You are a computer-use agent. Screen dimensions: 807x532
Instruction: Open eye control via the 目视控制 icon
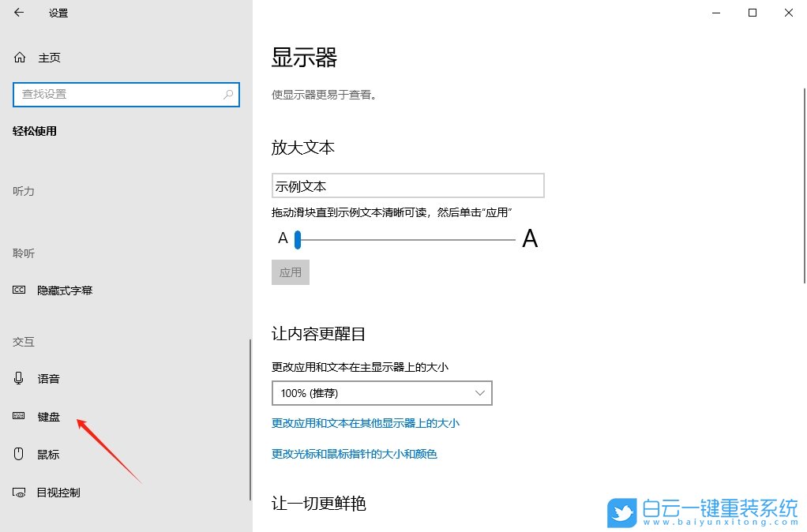pos(18,492)
